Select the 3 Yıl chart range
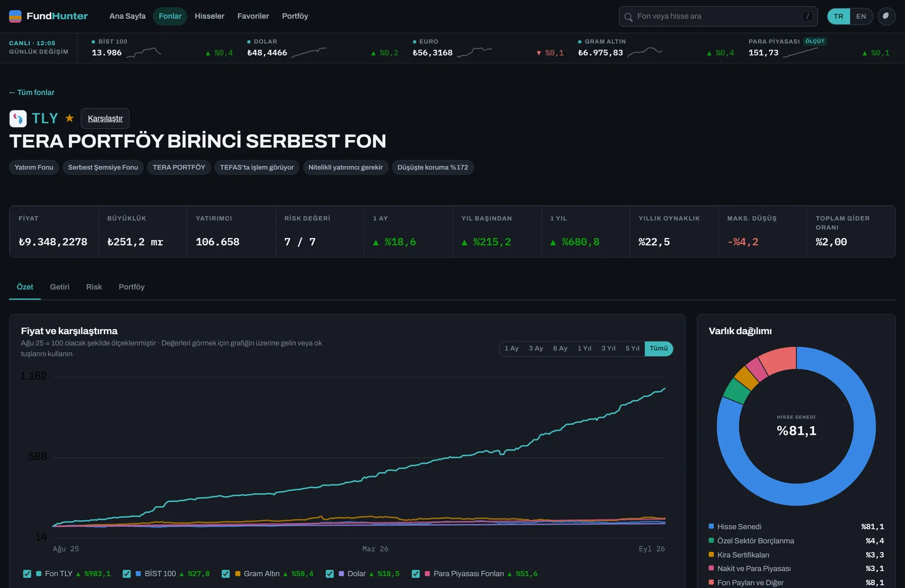Screen dimensions: 905x588 608,348
